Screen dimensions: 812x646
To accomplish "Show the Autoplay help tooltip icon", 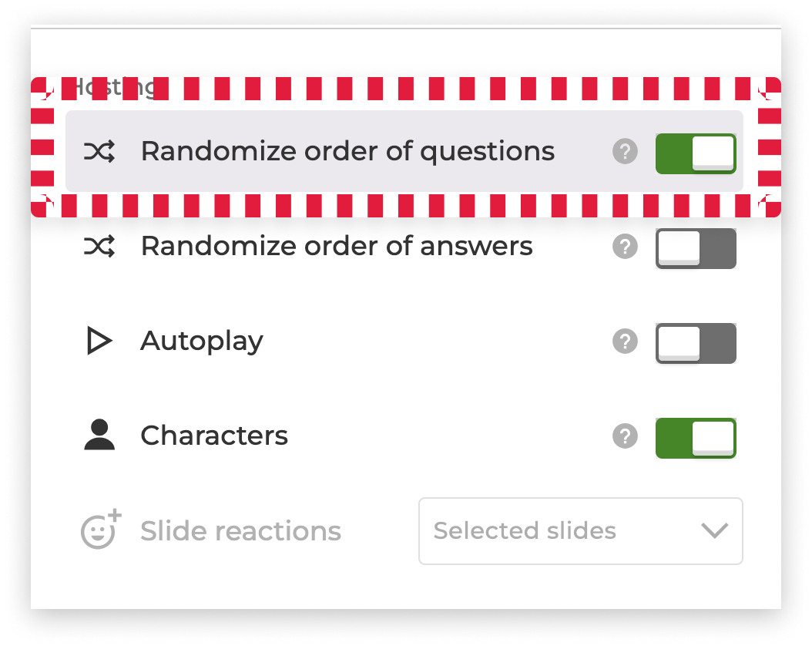I will coord(626,341).
